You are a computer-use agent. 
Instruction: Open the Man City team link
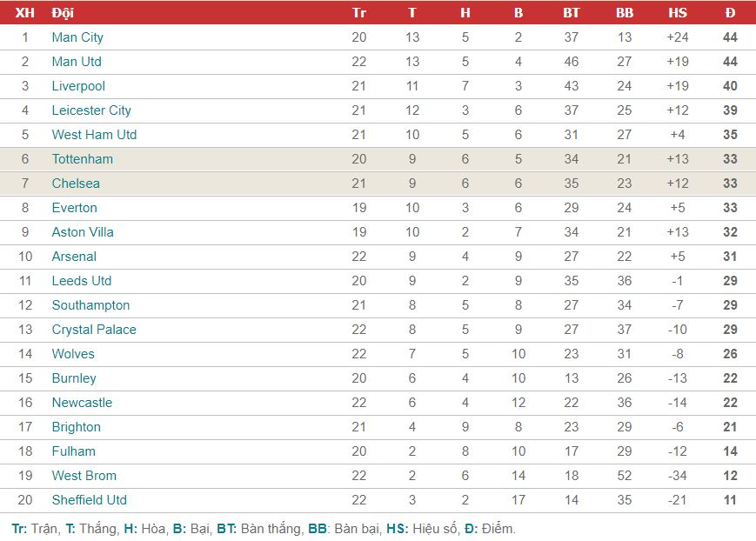click(77, 37)
